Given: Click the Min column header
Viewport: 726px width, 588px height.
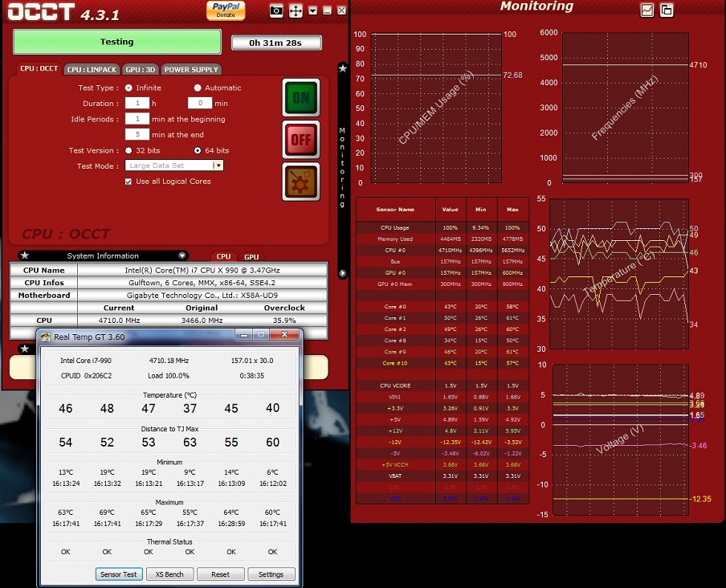Looking at the screenshot, I should (481, 210).
